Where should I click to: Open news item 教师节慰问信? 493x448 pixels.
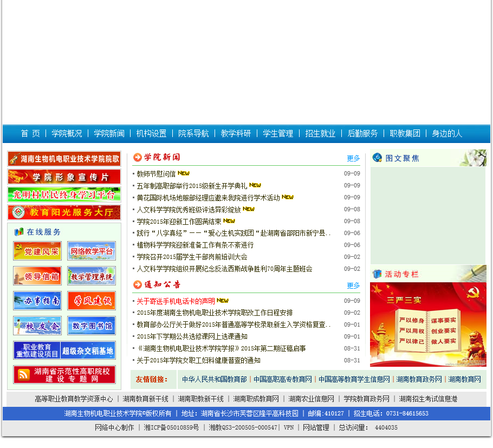156,173
